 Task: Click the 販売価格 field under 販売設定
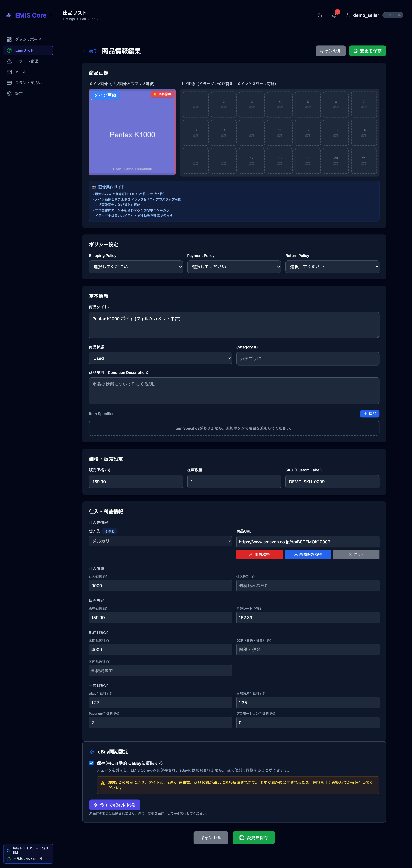pos(160,618)
